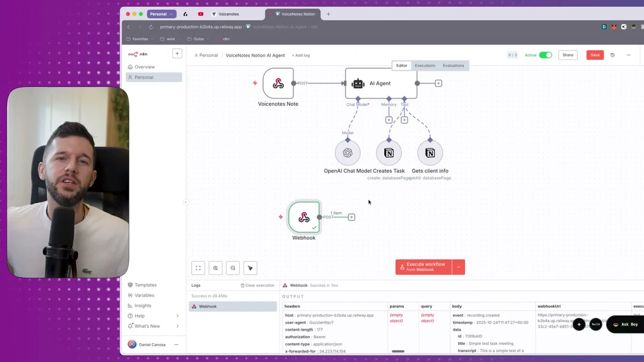Zoom in using the canvas magnifier icon
This screenshot has width=644, height=362.
pos(215,268)
